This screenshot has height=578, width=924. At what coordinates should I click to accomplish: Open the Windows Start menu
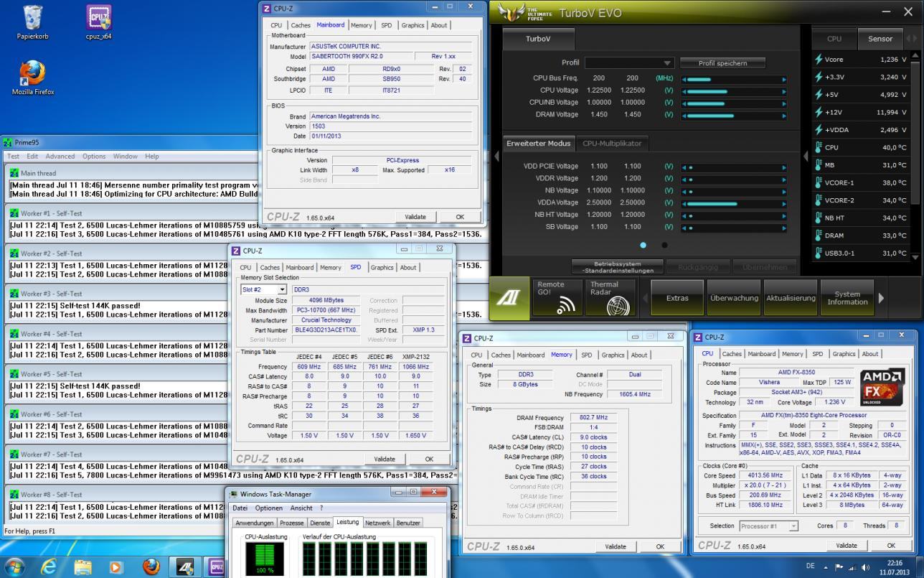(x=16, y=567)
